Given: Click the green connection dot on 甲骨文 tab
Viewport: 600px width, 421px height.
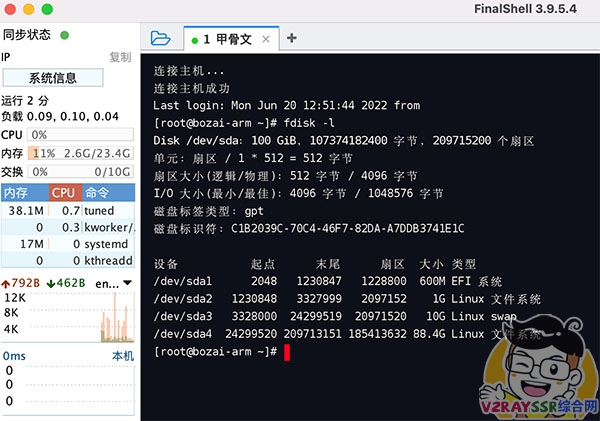Looking at the screenshot, I should (194, 40).
